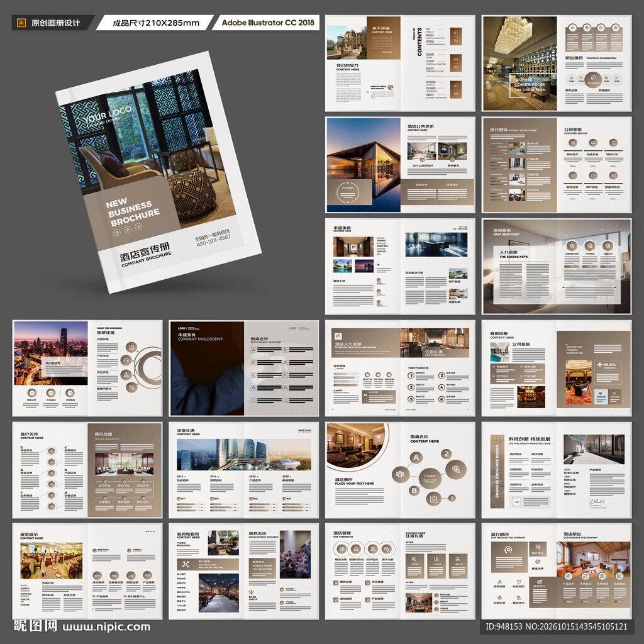Click the vertical BUSINESS BROCHURE DESIGN strip
Viewport: 644px width, 644px height.
point(497,472)
